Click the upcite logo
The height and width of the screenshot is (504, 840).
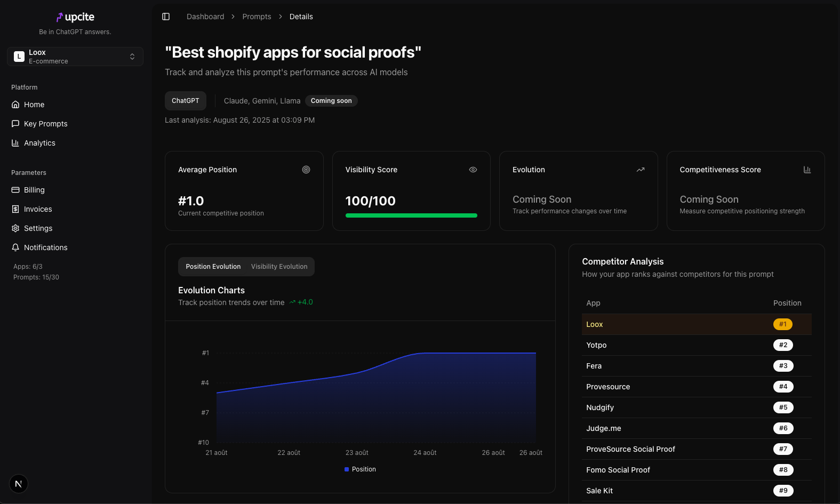[75, 17]
